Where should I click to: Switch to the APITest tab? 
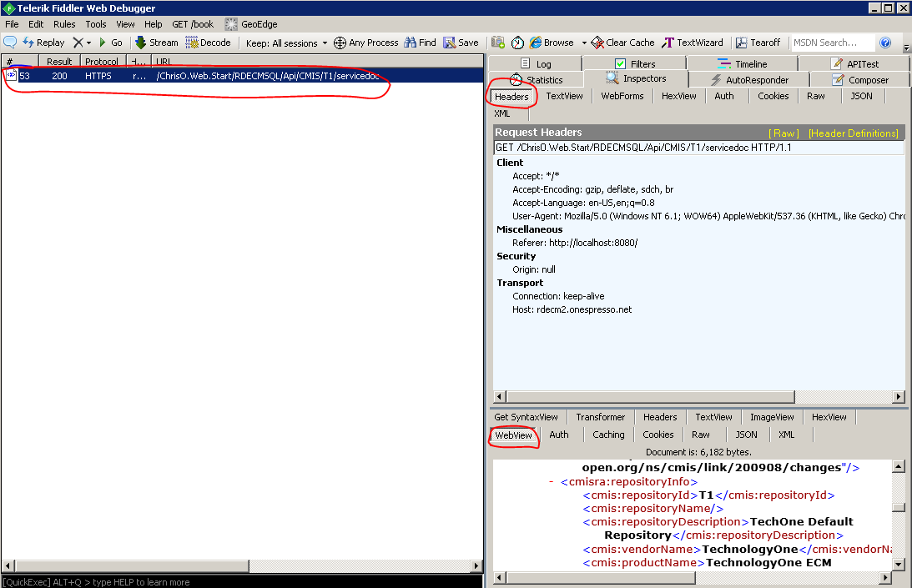point(854,64)
